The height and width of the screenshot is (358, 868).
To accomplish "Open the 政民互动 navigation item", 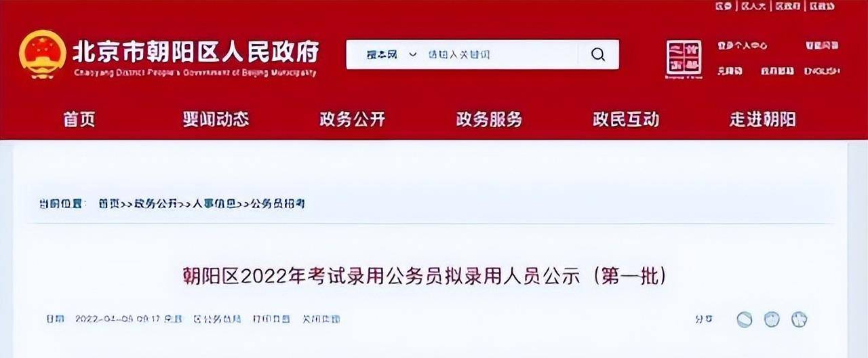I will 626,119.
